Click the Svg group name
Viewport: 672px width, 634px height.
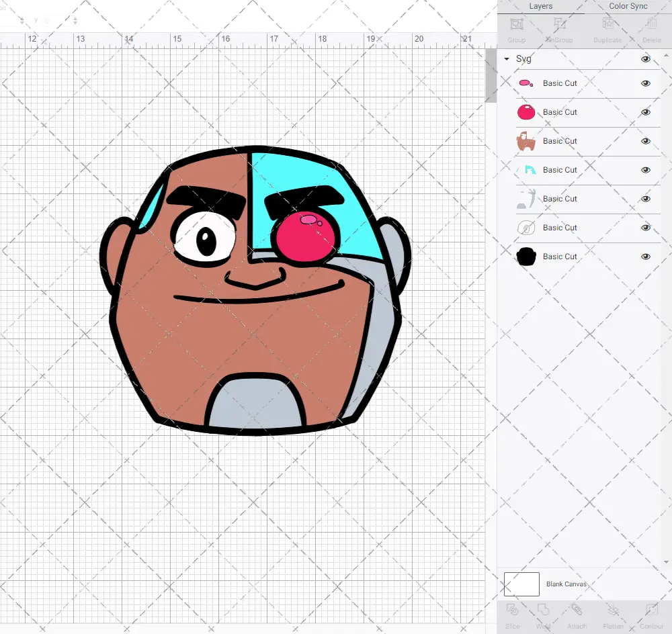(523, 59)
